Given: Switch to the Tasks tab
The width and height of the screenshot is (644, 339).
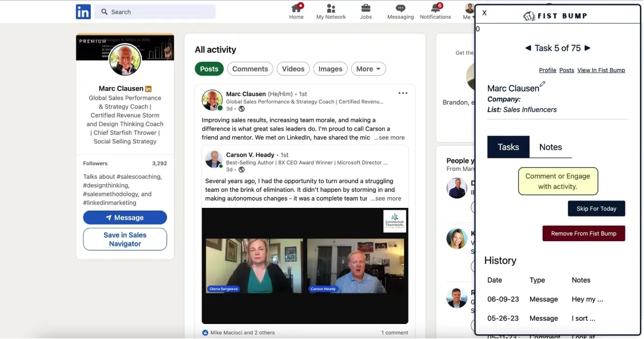Looking at the screenshot, I should [508, 147].
